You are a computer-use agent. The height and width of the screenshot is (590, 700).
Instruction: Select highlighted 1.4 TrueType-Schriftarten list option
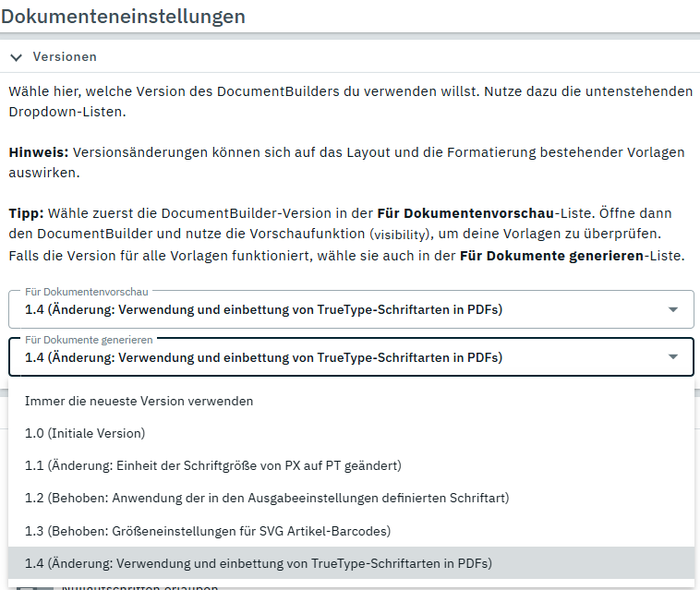[259, 563]
